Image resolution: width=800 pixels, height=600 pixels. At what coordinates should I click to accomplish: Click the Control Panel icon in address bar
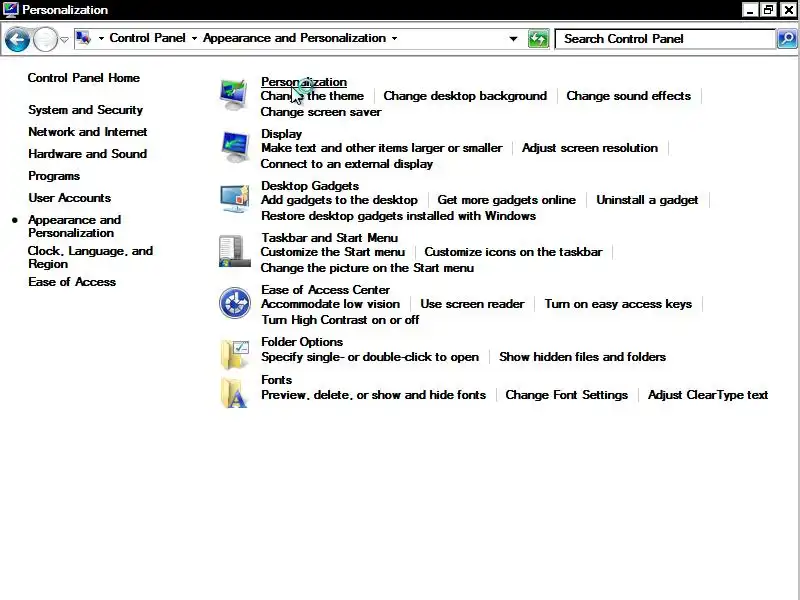coord(83,38)
